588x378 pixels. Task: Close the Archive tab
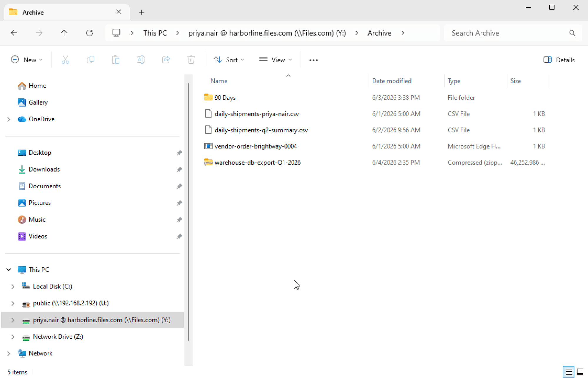[118, 12]
